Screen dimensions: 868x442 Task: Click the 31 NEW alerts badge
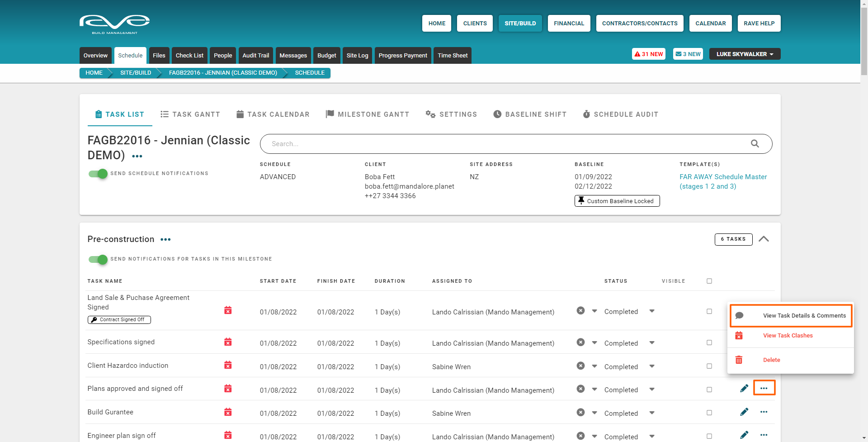coord(648,54)
